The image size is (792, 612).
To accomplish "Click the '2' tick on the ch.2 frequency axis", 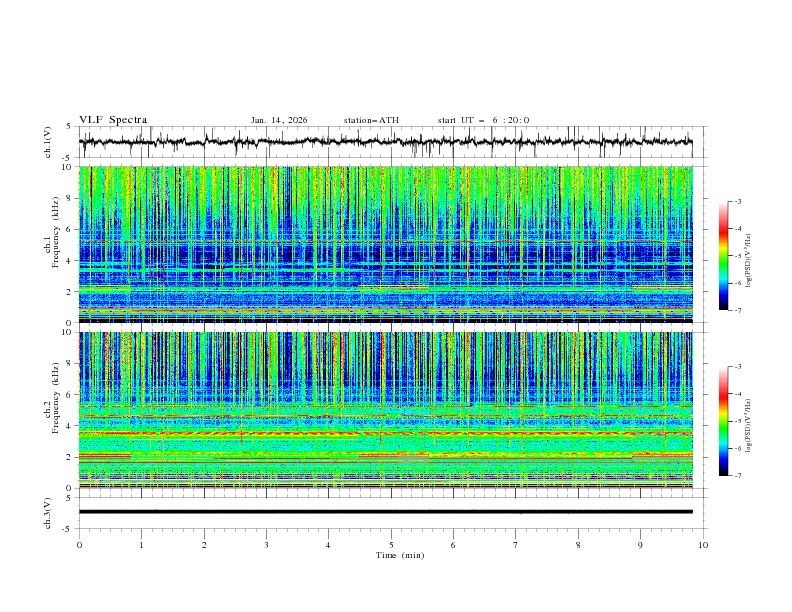I will [70, 457].
